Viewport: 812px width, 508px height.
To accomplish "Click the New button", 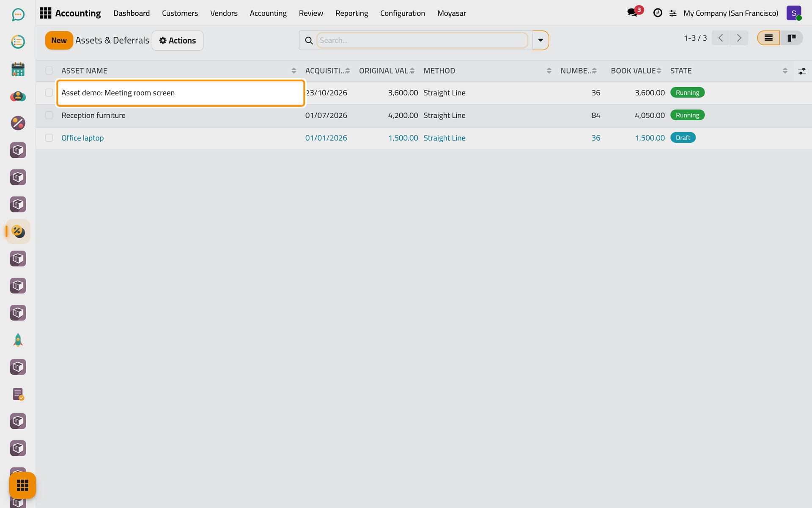I will point(59,41).
